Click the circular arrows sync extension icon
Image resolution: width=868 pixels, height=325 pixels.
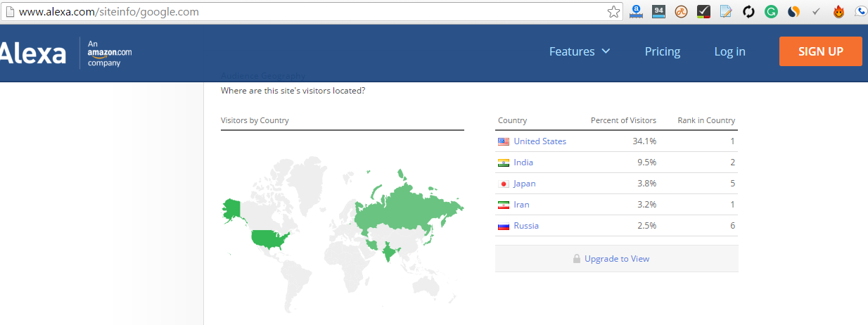click(748, 11)
